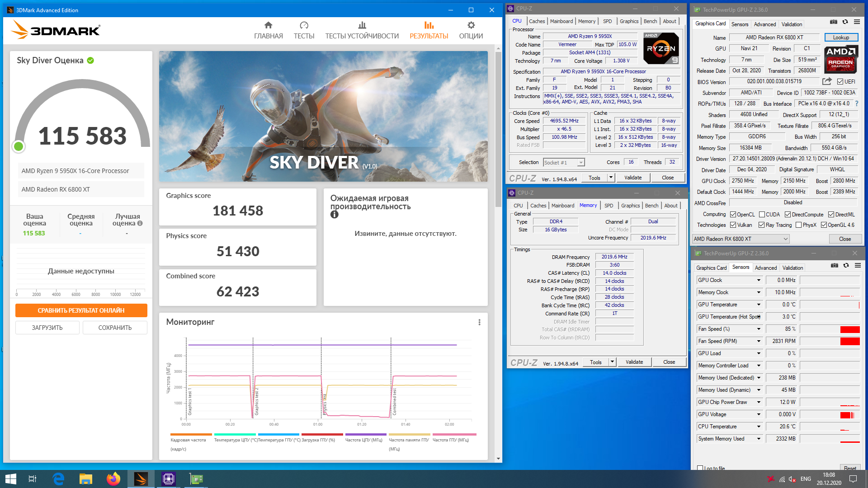Click the GPU-Z Lookup button

[x=841, y=38]
